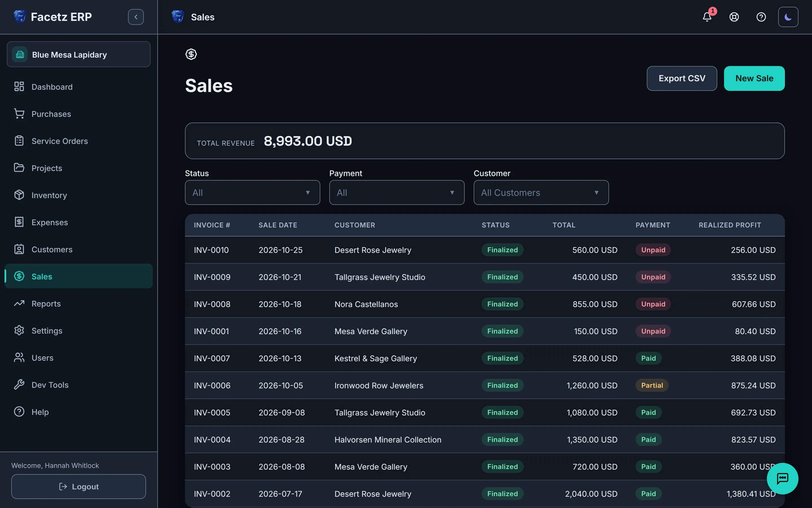
Task: Open the help question-mark icon in header
Action: coord(761,17)
